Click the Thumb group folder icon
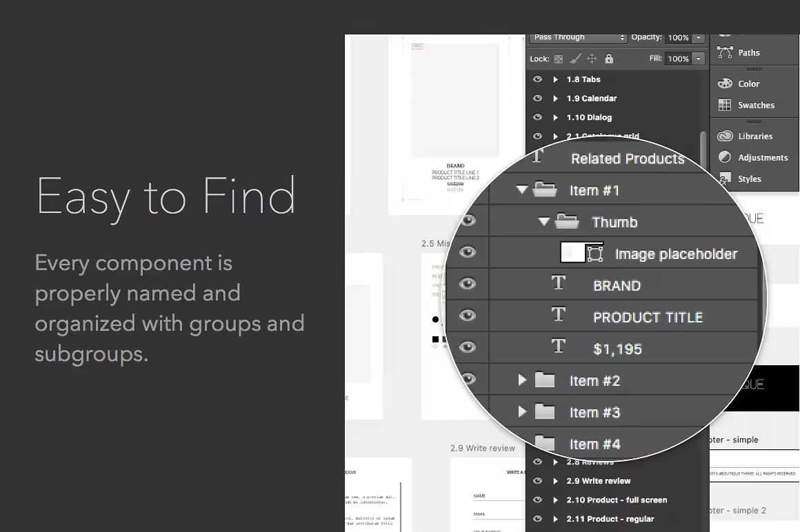The width and height of the screenshot is (800, 532). [567, 221]
